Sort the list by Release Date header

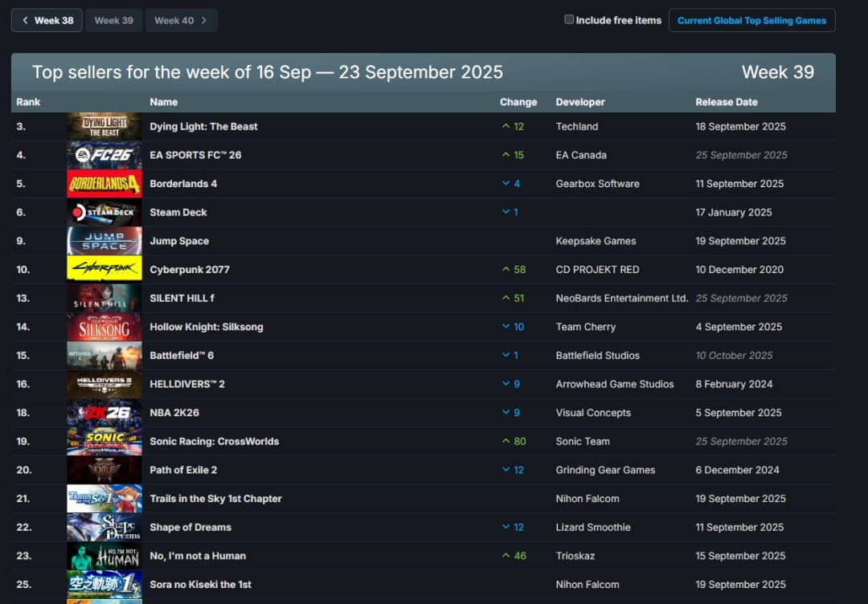click(726, 102)
